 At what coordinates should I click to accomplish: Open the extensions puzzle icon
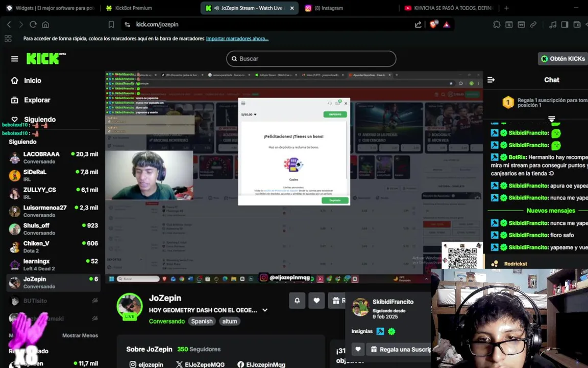[x=497, y=25]
